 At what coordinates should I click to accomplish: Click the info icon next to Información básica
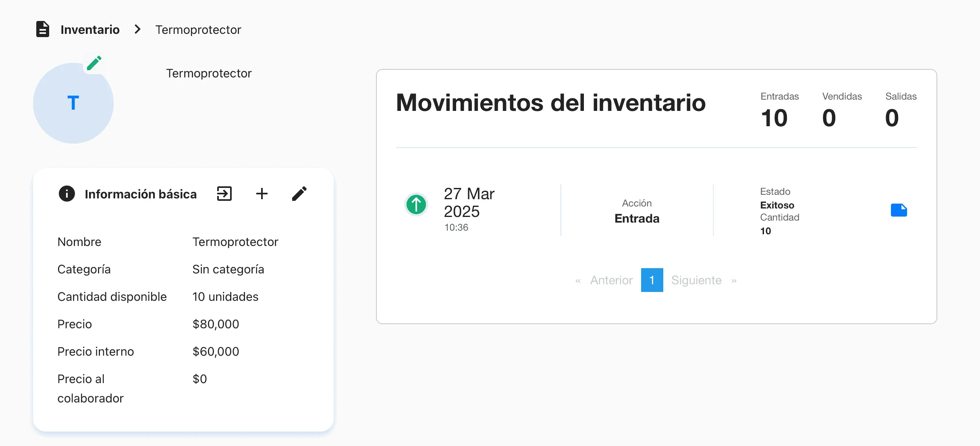pyautogui.click(x=67, y=194)
